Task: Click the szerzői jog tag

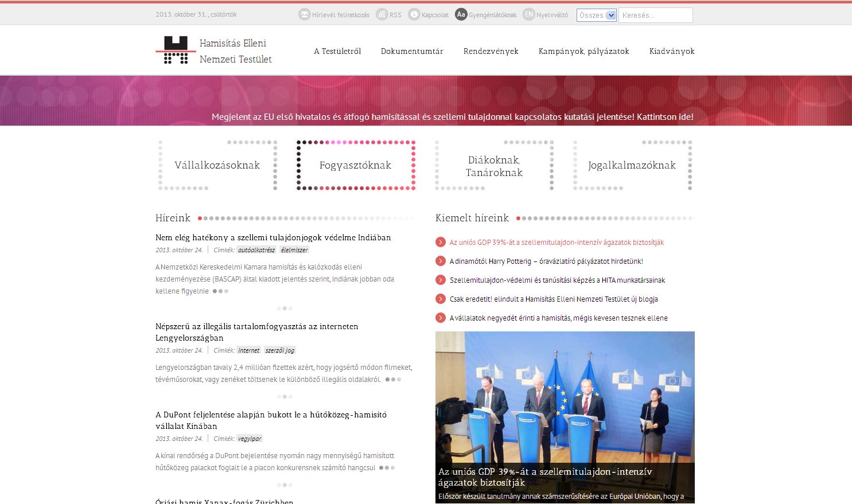Action: pos(280,350)
